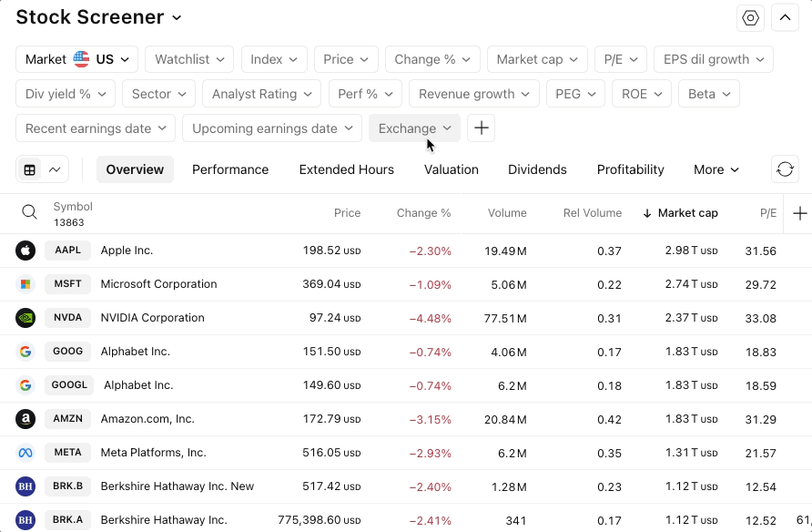The image size is (812, 532).
Task: Click the Google logo in GOOGL row
Action: (25, 385)
